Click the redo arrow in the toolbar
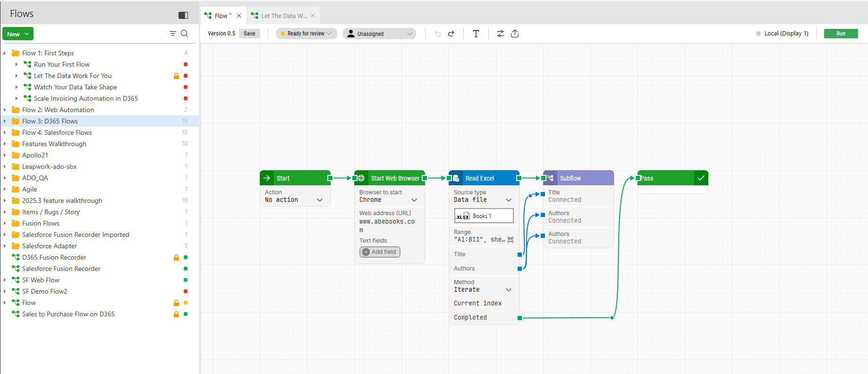868x374 pixels. pos(451,34)
